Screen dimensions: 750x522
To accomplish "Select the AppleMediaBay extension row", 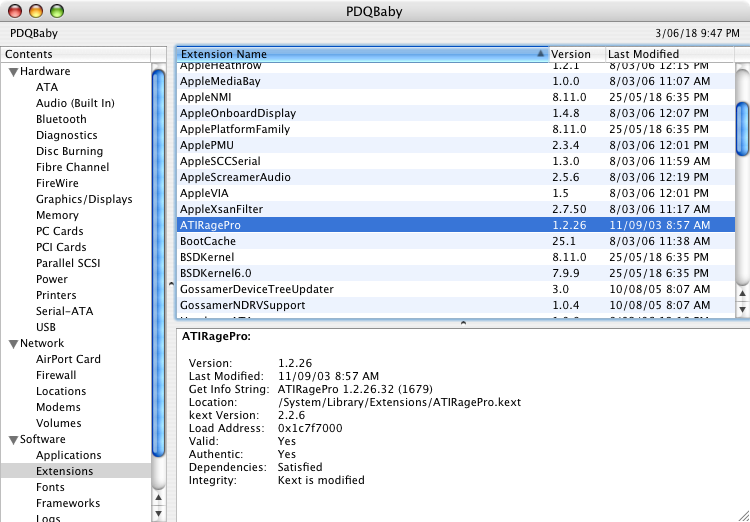I will pos(456,81).
